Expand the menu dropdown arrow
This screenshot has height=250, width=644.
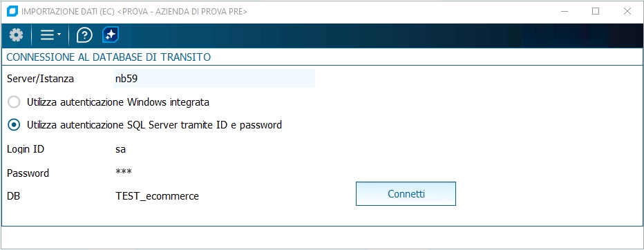point(59,35)
